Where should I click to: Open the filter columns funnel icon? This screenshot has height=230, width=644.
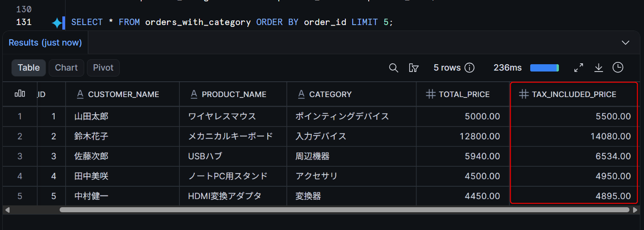click(x=414, y=68)
